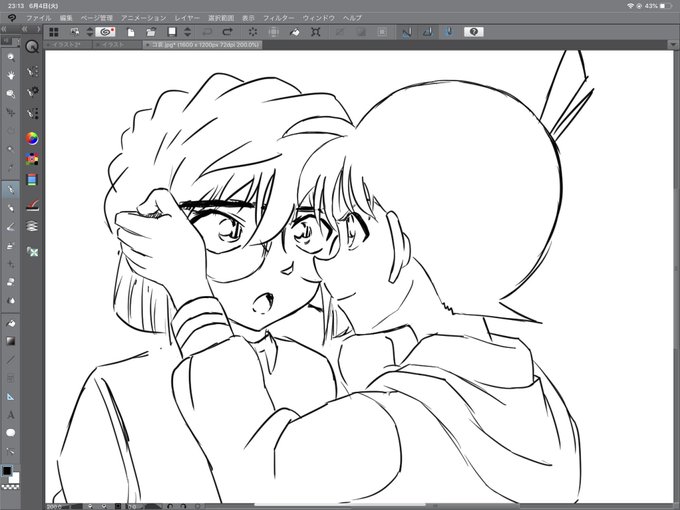Toggle Snap to Grid
This screenshot has height=510, width=680.
click(449, 32)
